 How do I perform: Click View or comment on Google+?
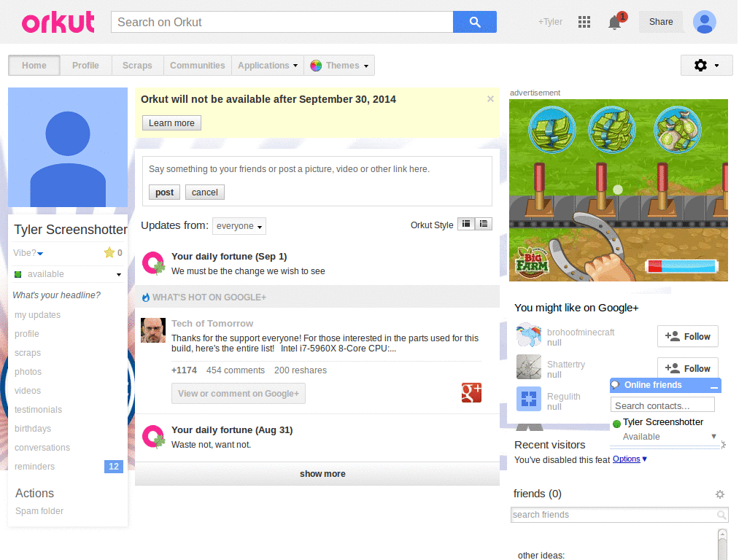tap(239, 394)
